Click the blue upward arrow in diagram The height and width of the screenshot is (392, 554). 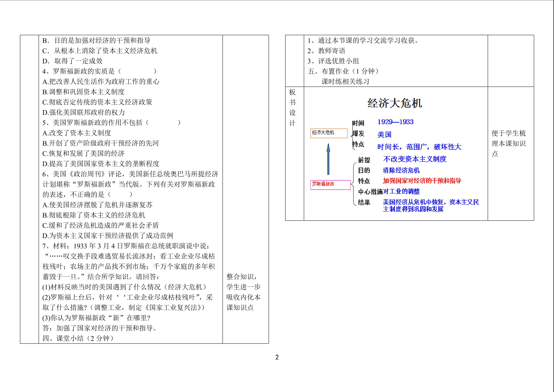(x=328, y=159)
